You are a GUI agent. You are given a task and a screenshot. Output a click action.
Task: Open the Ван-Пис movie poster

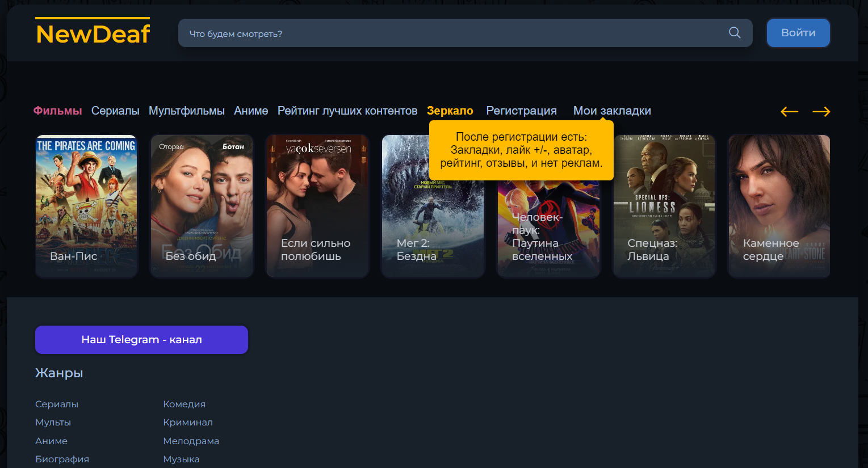[86, 206]
